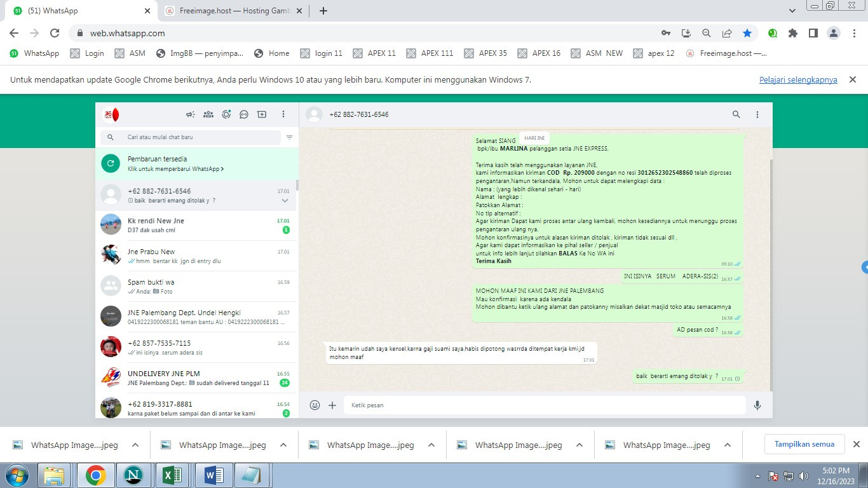
Task: Click Klik untuk memperbarui WhatsApp
Action: pos(175,169)
